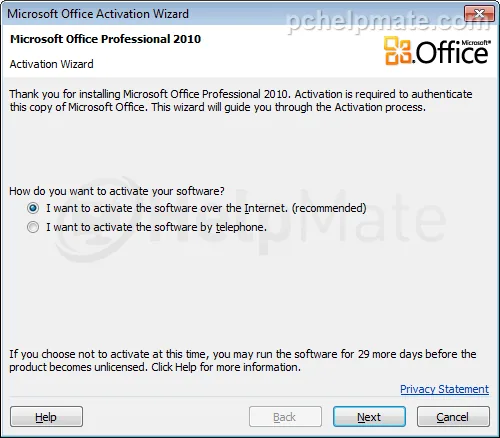Viewport: 500px width, 438px height.
Task: Open the Help button
Action: coord(46,417)
